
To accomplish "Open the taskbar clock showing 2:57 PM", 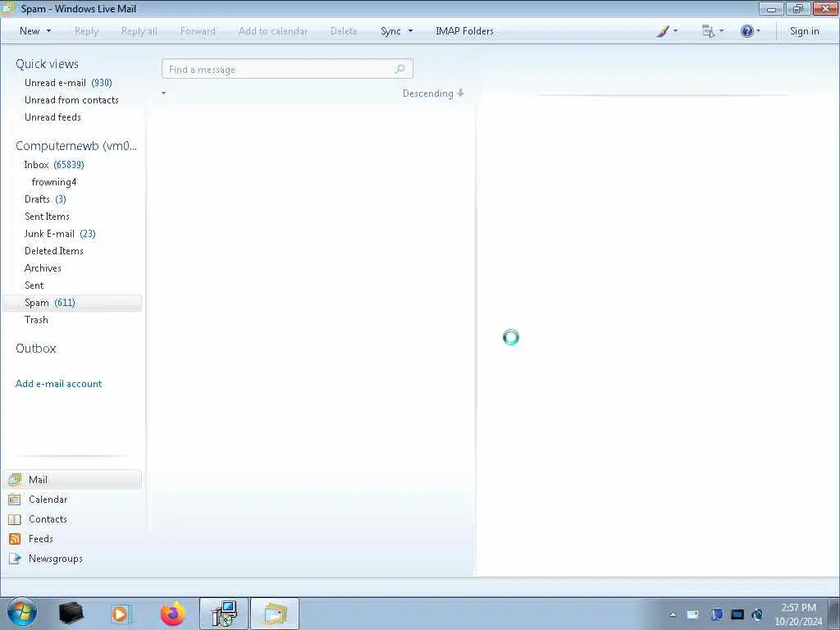I will coord(798,614).
